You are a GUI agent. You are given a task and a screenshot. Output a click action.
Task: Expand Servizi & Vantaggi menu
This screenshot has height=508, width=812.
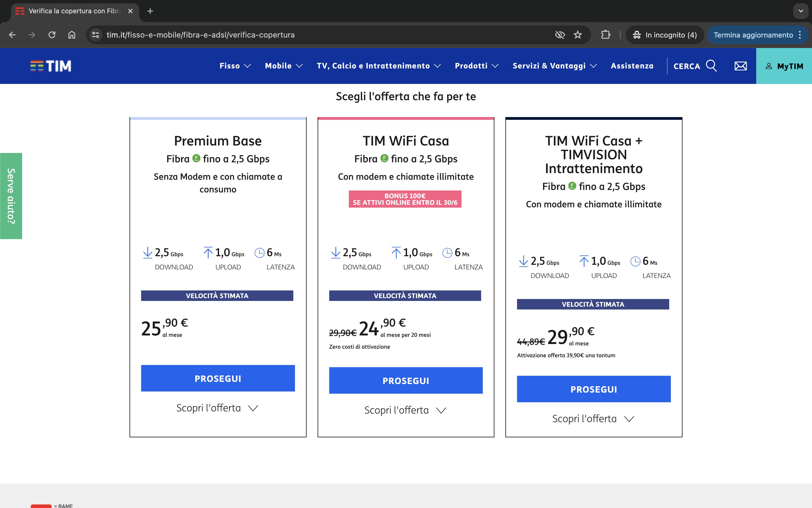pos(555,66)
